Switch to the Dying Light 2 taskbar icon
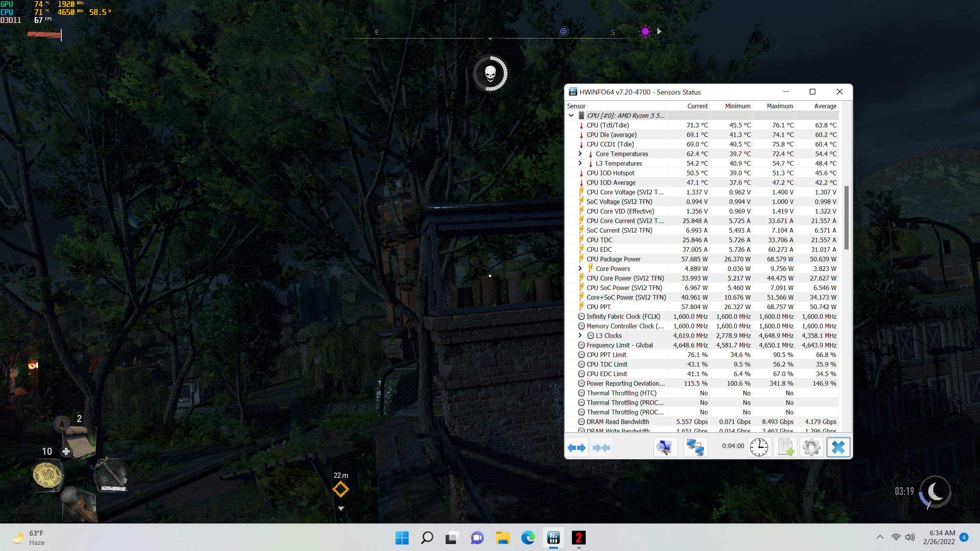Image resolution: width=980 pixels, height=551 pixels. tap(579, 538)
